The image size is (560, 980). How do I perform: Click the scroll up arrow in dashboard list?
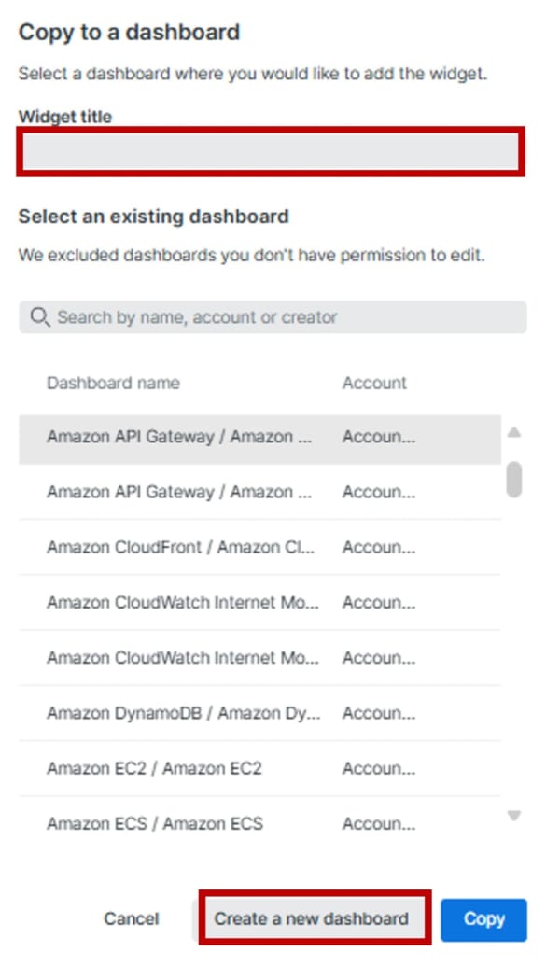513,432
